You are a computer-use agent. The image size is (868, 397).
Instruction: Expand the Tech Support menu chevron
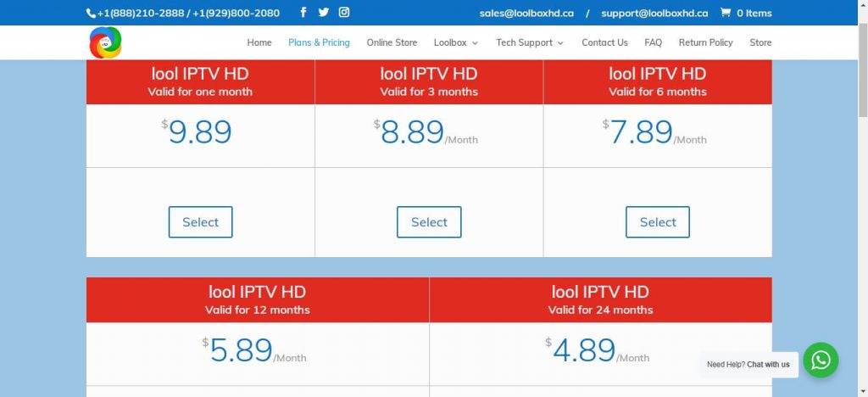click(561, 43)
